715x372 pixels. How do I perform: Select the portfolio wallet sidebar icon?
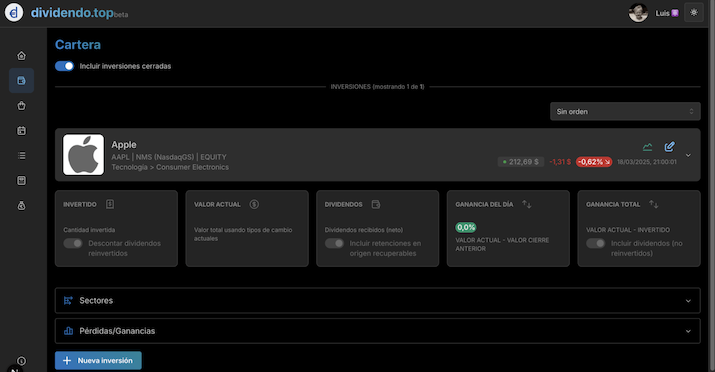click(x=21, y=81)
